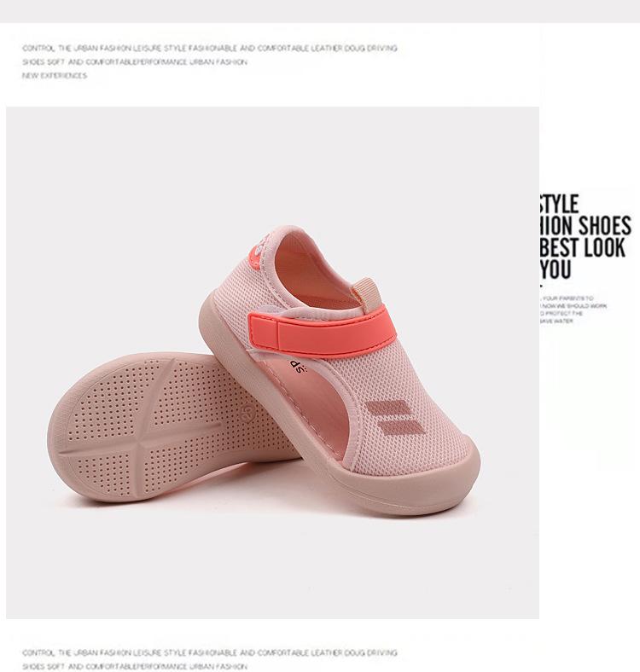This screenshot has width=640, height=672.
Task: Click the top 'NEW EXPERIENCES' text
Action: (x=55, y=76)
